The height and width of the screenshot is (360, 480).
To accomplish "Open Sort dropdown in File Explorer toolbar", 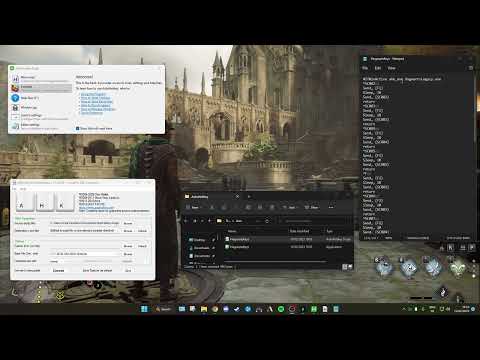I will 290,207.
